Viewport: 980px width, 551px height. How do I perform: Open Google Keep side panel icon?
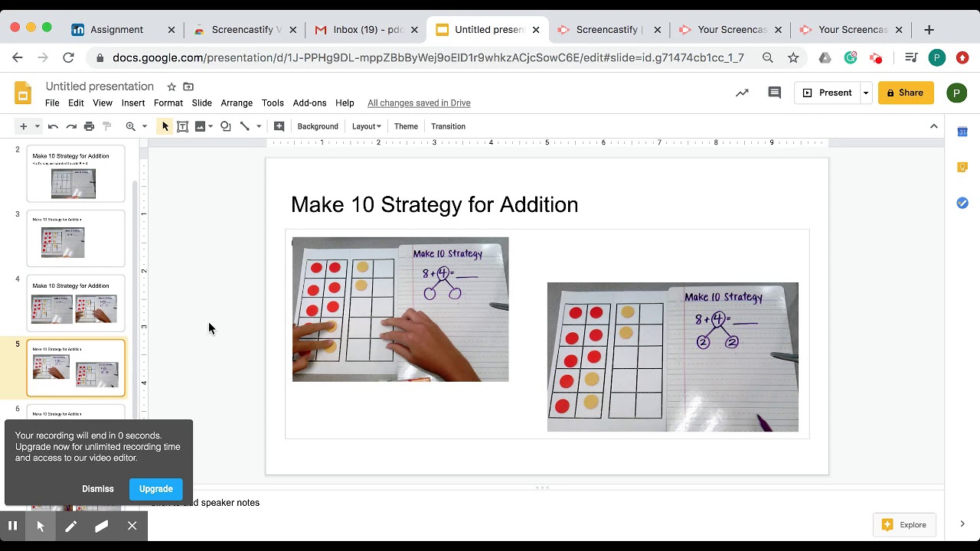[x=962, y=168]
